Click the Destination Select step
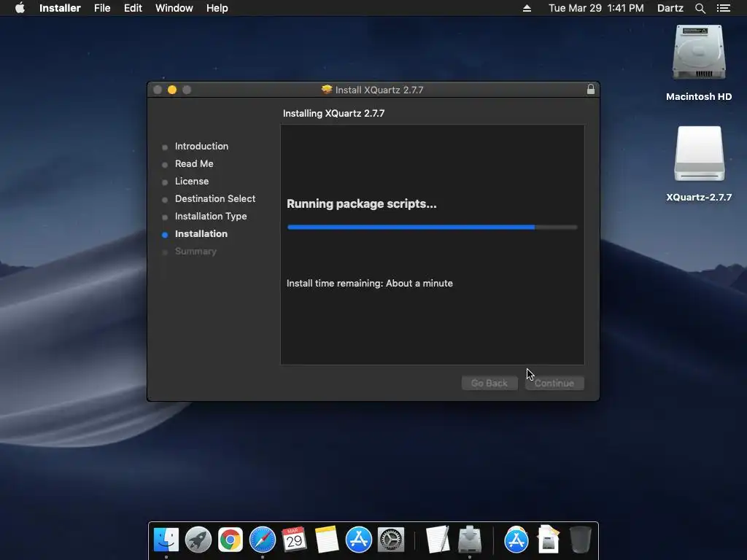Viewport: 747px width, 560px height. click(215, 198)
